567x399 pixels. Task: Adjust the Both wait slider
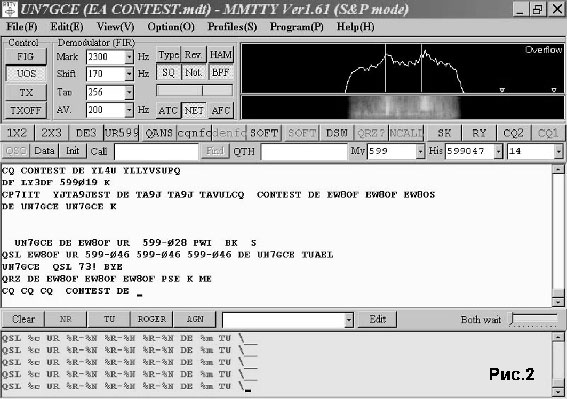(x=534, y=319)
